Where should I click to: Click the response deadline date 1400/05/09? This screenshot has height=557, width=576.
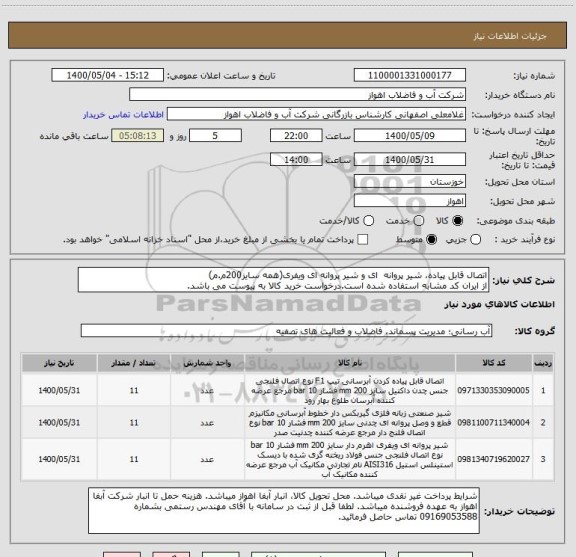pos(410,136)
